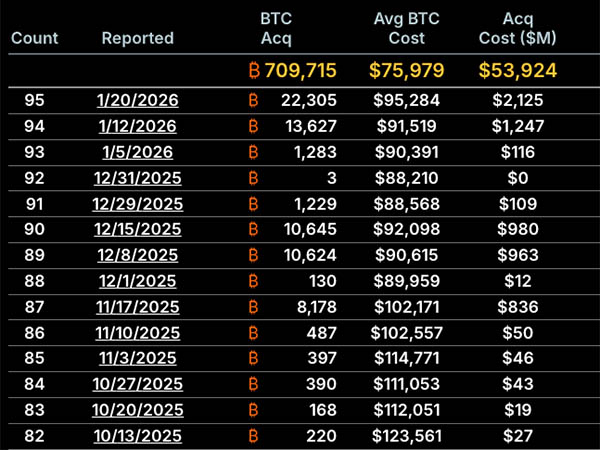The width and height of the screenshot is (600, 450).
Task: Follow the 10/20/2025 date link
Action: [x=137, y=411]
